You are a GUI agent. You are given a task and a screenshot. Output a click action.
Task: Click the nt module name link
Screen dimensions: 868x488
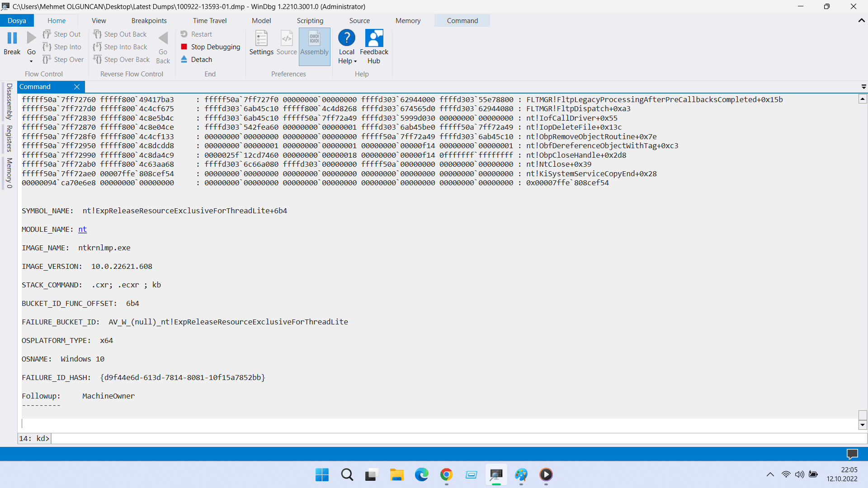82,230
